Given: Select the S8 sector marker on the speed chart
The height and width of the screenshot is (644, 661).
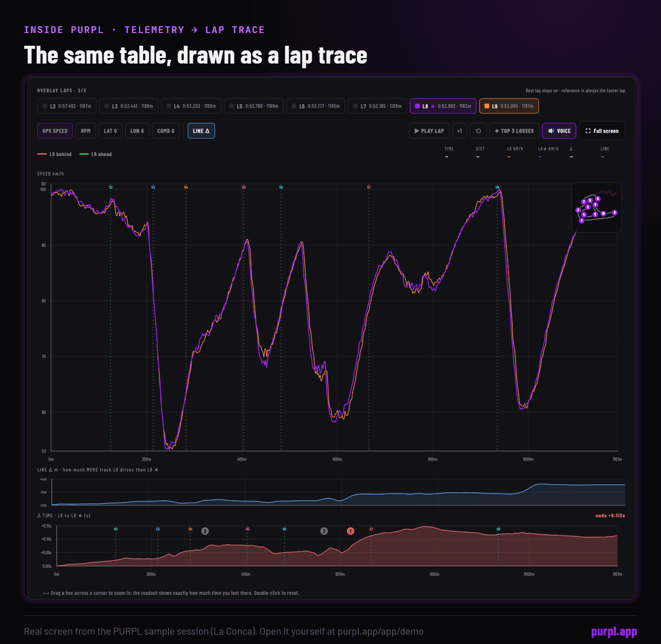Looking at the screenshot, I should point(497,187).
